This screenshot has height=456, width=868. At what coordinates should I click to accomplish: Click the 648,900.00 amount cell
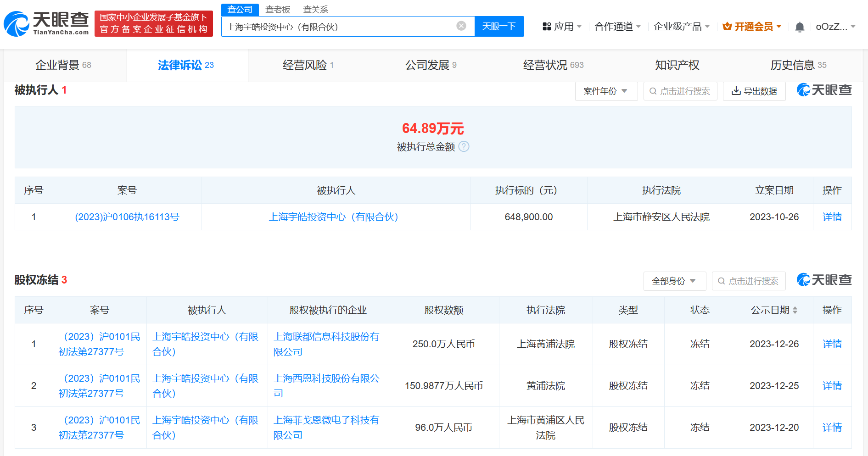pyautogui.click(x=529, y=217)
